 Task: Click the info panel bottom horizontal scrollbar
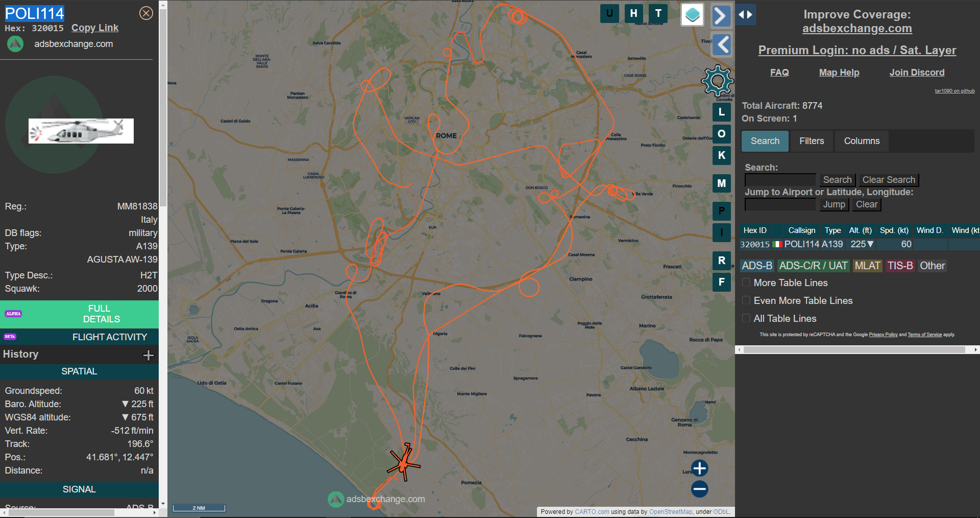click(61, 512)
